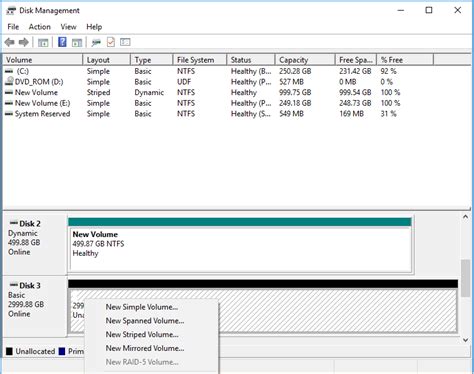Screen dimensions: 474x374
Task: Select the New Volume (E:) row
Action: (x=218, y=103)
